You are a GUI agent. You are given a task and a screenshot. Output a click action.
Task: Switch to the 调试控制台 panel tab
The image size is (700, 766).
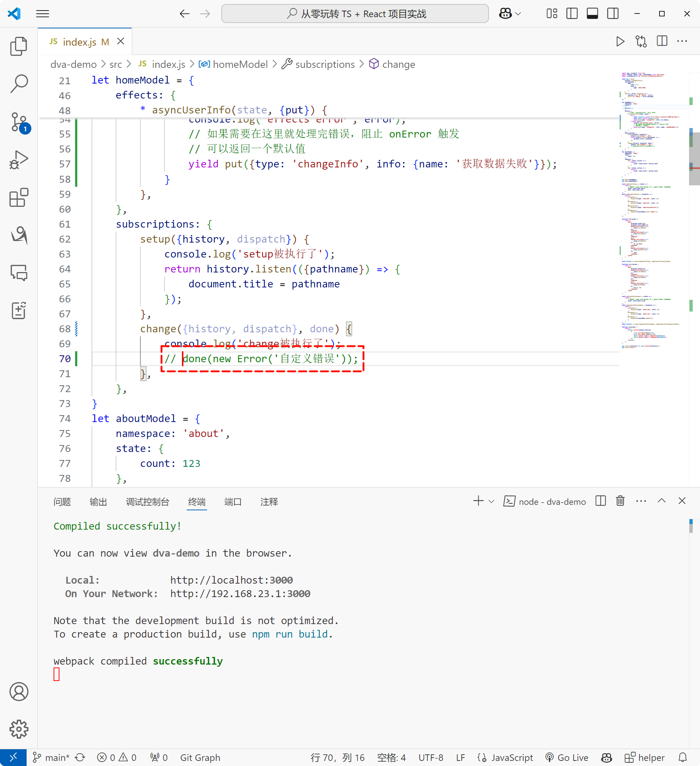pos(147,502)
